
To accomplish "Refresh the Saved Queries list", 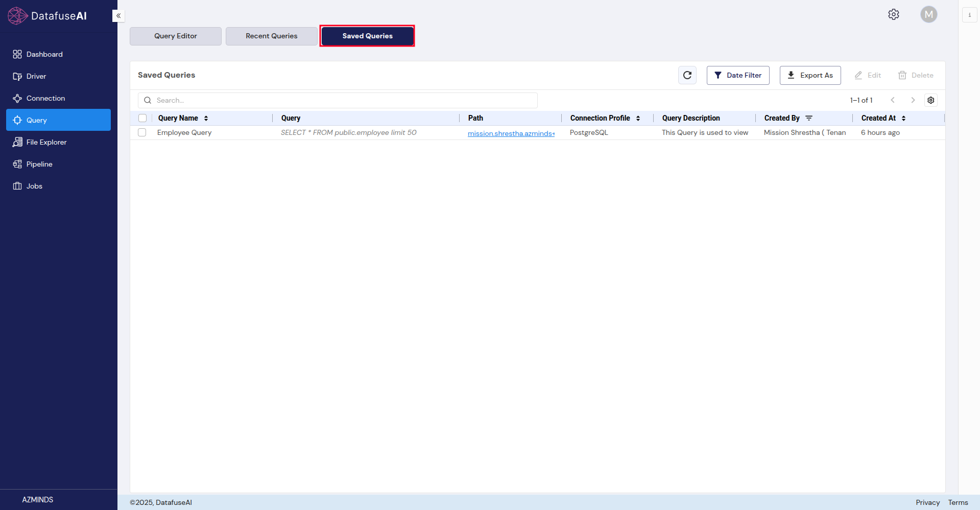I will click(687, 75).
